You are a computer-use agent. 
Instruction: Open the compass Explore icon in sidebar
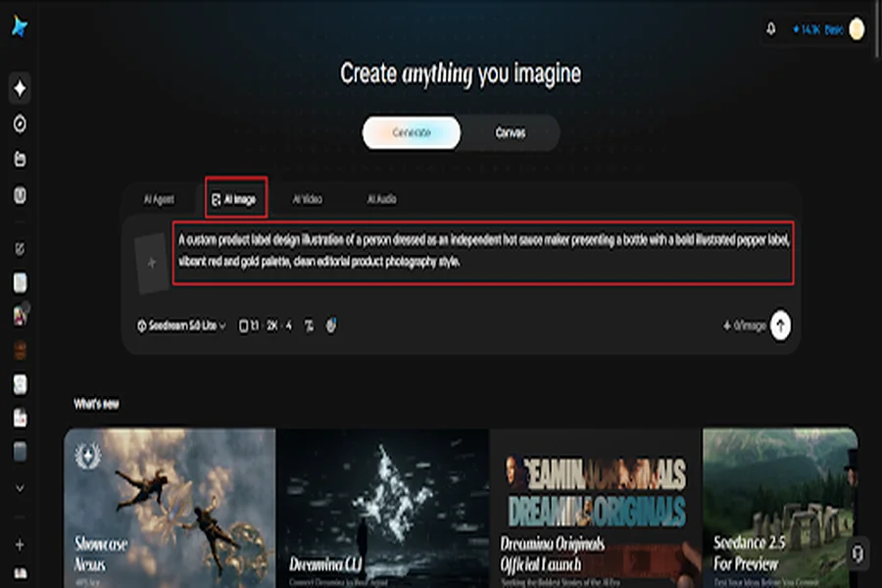click(20, 123)
